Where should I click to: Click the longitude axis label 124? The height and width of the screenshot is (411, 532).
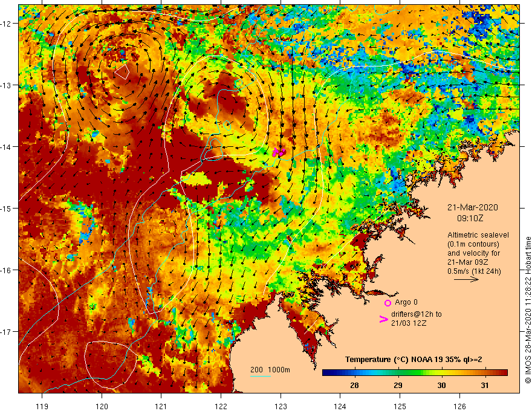340,406
